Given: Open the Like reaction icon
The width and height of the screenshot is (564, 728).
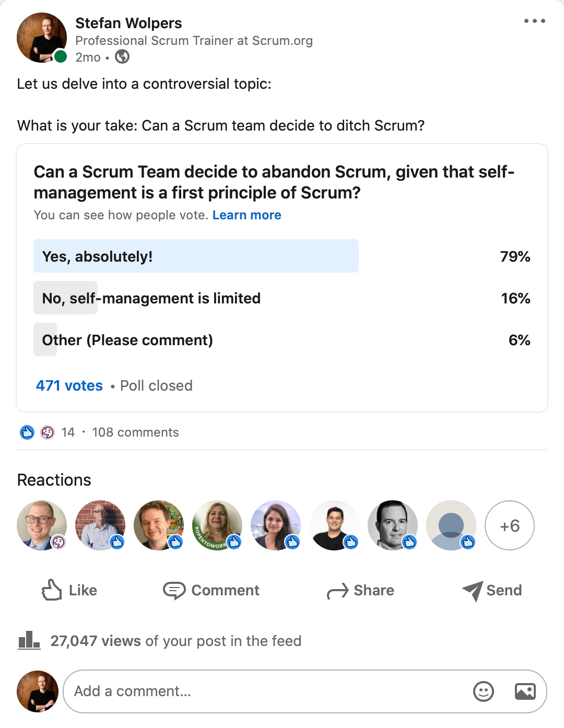Looking at the screenshot, I should [52, 591].
